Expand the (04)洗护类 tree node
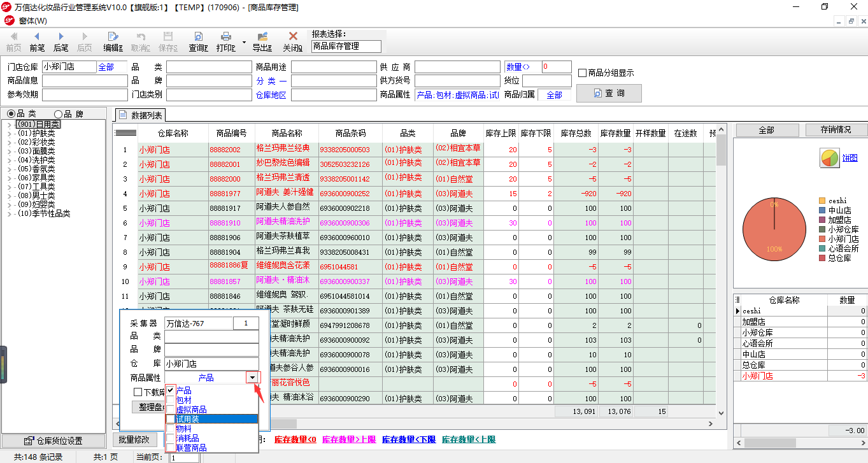 point(9,160)
